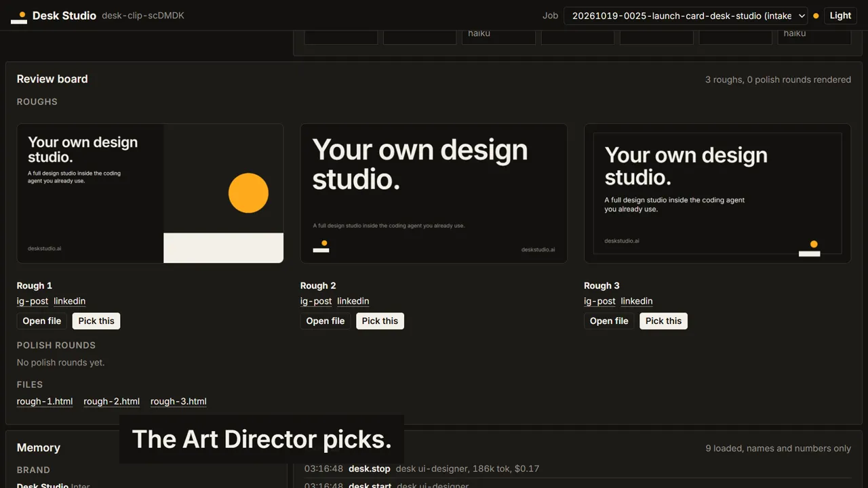Image resolution: width=868 pixels, height=488 pixels.
Task: Pick this for Rough 1
Action: point(96,321)
